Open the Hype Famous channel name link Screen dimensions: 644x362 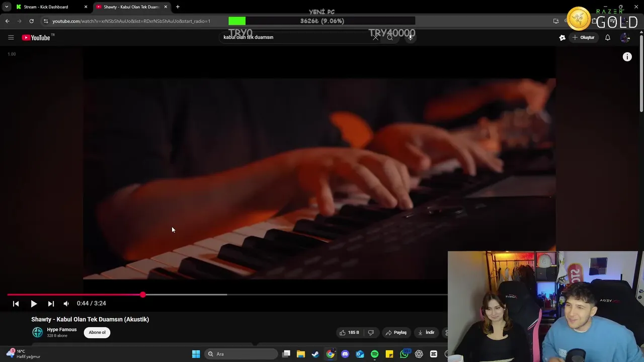(x=62, y=330)
